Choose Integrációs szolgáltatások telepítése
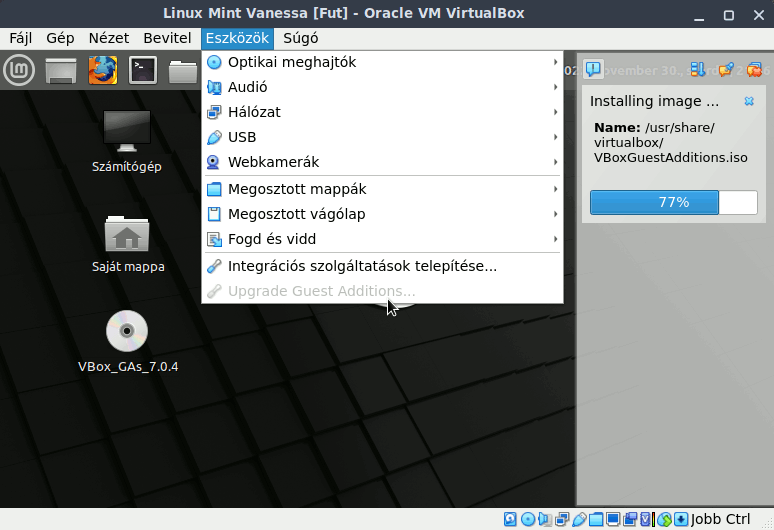This screenshot has height=530, width=774. (383, 266)
